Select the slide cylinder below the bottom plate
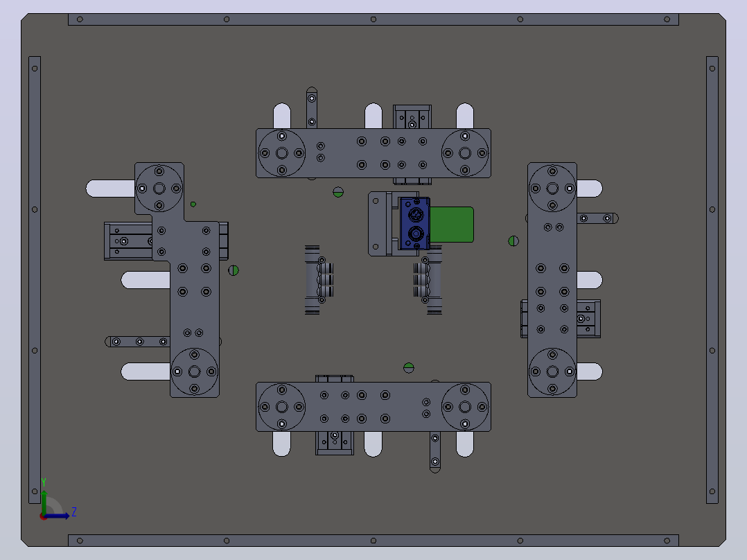 tap(335, 443)
